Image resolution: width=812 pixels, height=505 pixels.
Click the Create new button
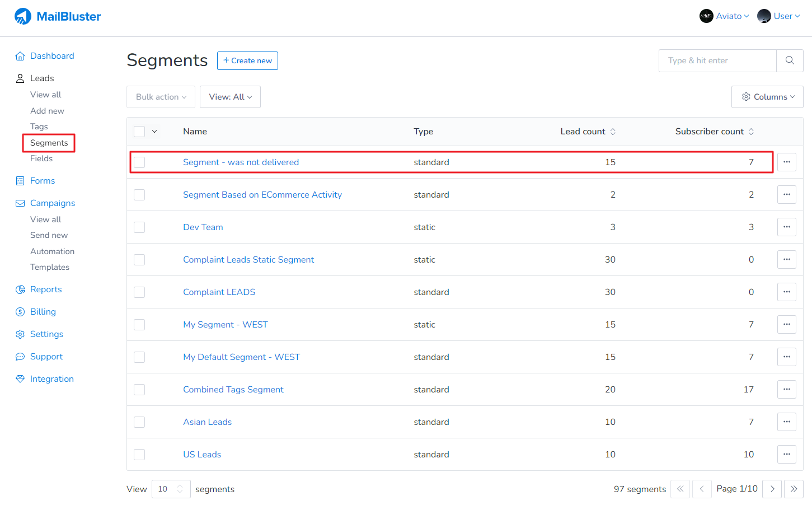(247, 60)
